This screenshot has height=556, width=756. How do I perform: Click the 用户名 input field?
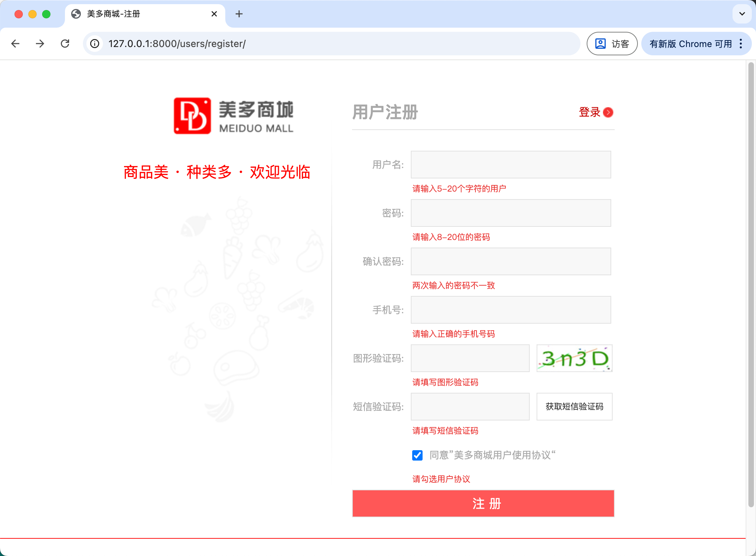(x=511, y=165)
